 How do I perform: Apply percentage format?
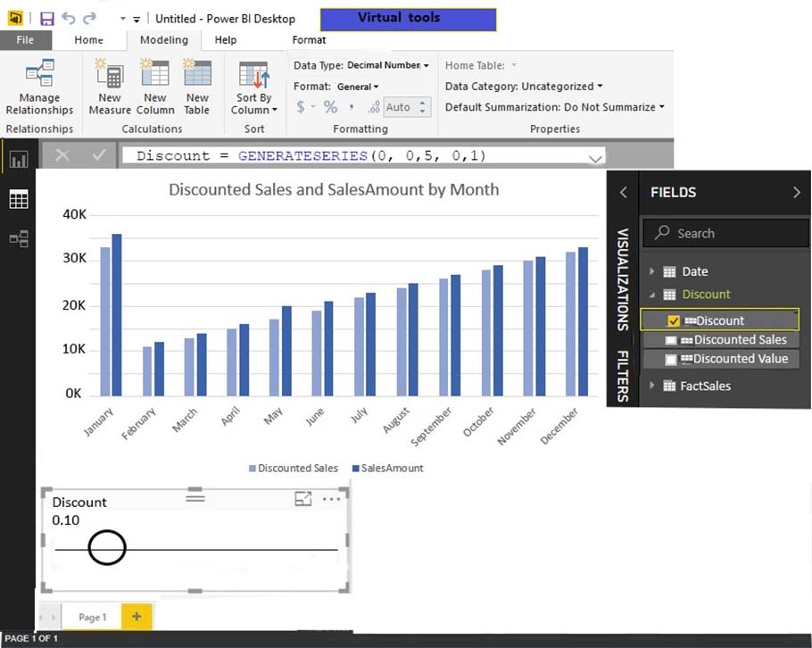[330, 107]
